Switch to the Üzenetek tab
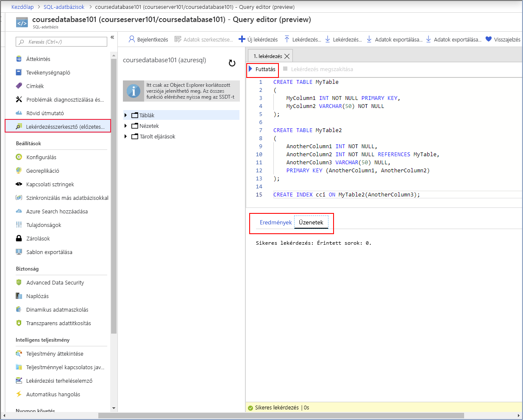Screen dimensions: 523x420 [311, 222]
